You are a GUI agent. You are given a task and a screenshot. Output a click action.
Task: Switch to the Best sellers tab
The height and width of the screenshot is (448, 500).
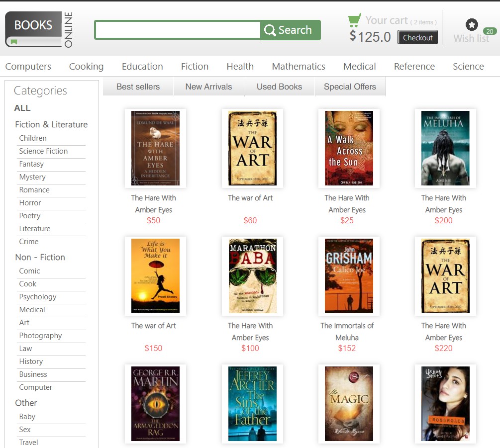click(138, 87)
